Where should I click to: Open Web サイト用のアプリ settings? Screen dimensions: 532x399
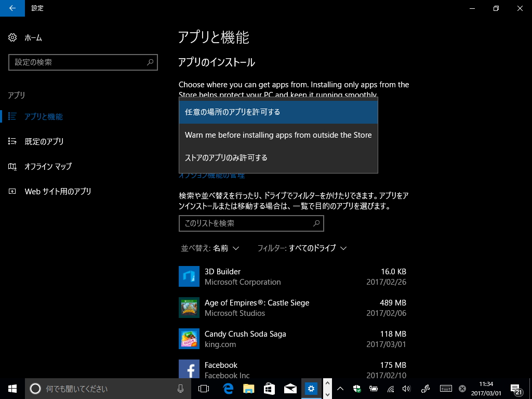point(56,191)
